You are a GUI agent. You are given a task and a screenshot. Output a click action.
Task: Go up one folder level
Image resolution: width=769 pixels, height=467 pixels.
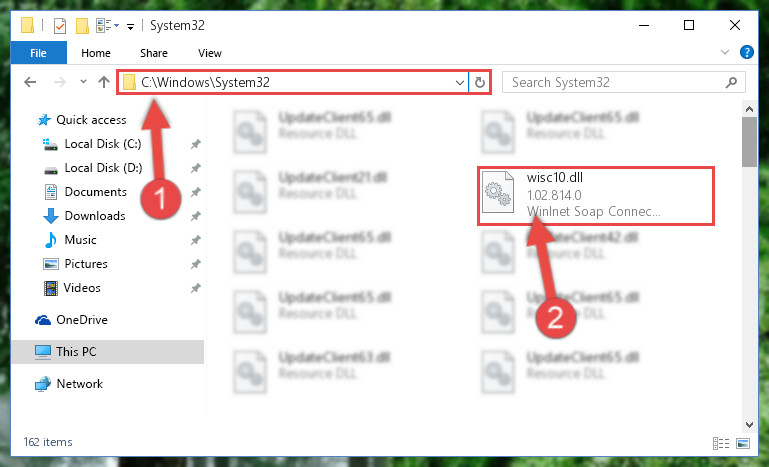coord(103,82)
